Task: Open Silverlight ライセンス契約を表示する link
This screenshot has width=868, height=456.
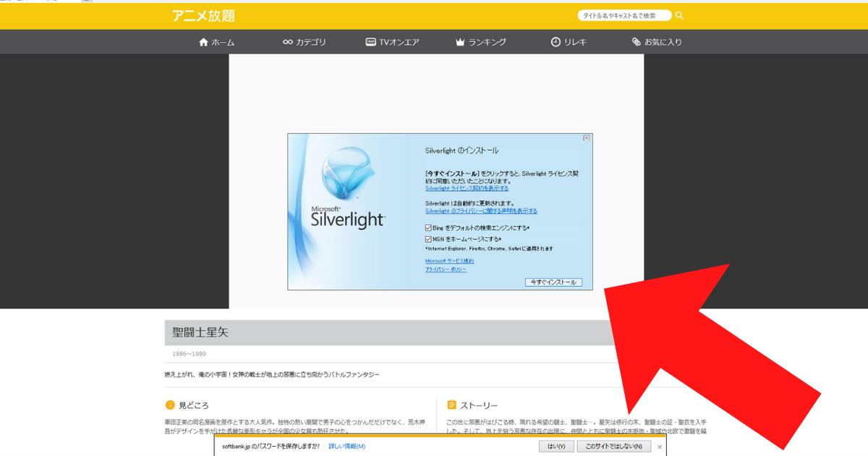Action: (467, 188)
